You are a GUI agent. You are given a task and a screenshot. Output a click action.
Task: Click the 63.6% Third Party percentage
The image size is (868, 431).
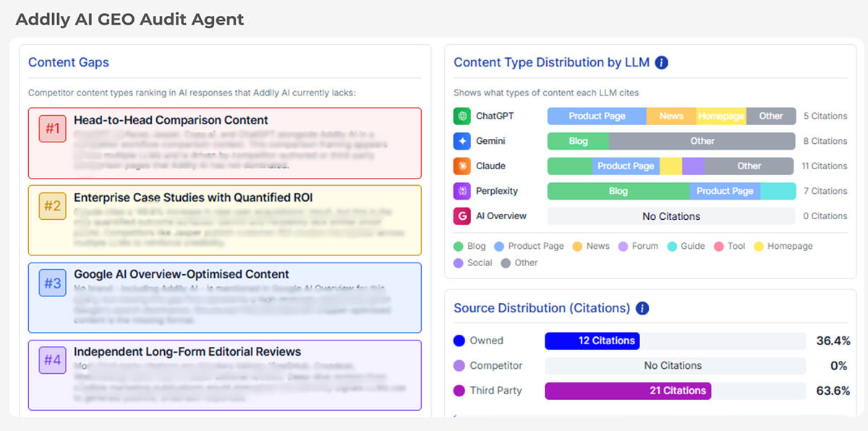(x=832, y=391)
